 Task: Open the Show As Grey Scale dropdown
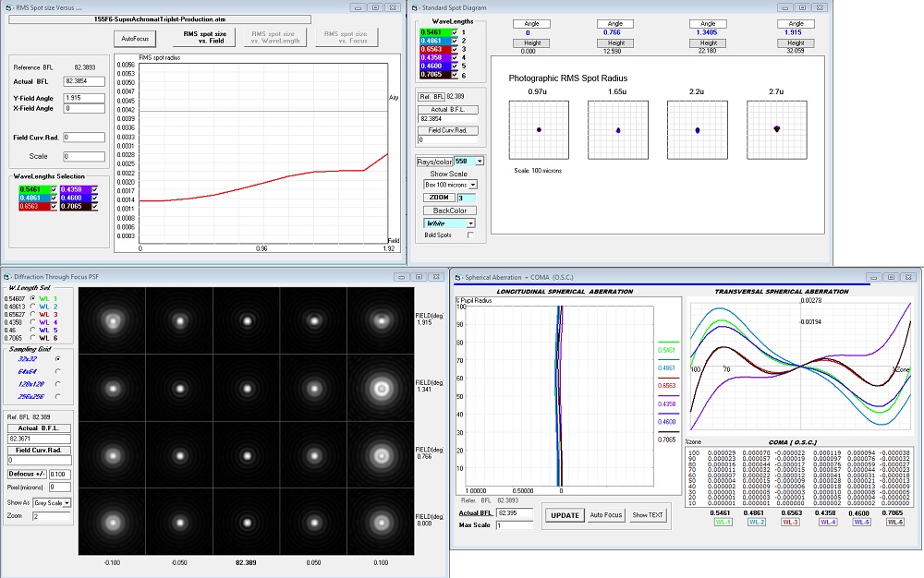pyautogui.click(x=67, y=502)
